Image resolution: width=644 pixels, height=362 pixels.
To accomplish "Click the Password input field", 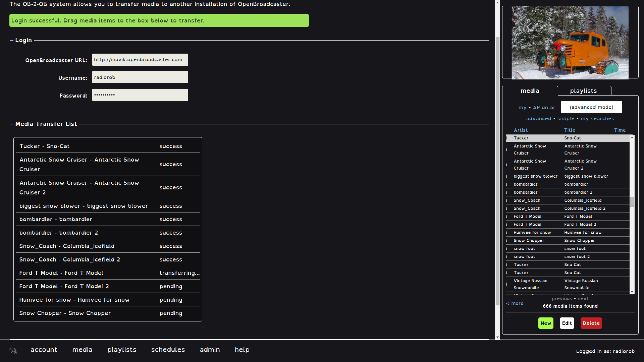I will pos(140,95).
